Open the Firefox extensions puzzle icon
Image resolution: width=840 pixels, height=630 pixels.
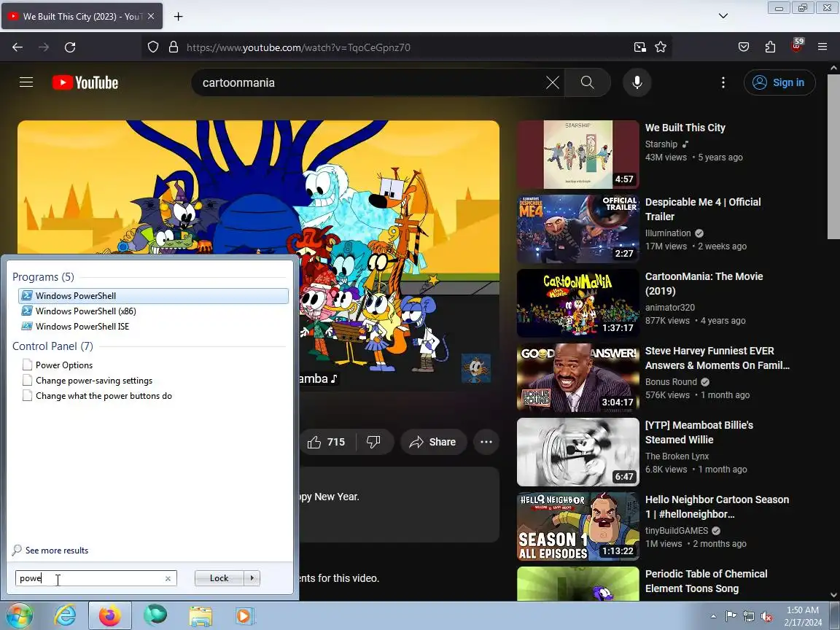(770, 47)
